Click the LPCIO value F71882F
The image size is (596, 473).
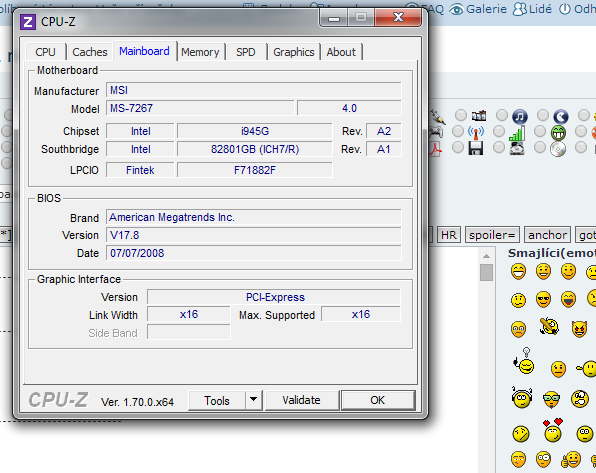click(255, 170)
